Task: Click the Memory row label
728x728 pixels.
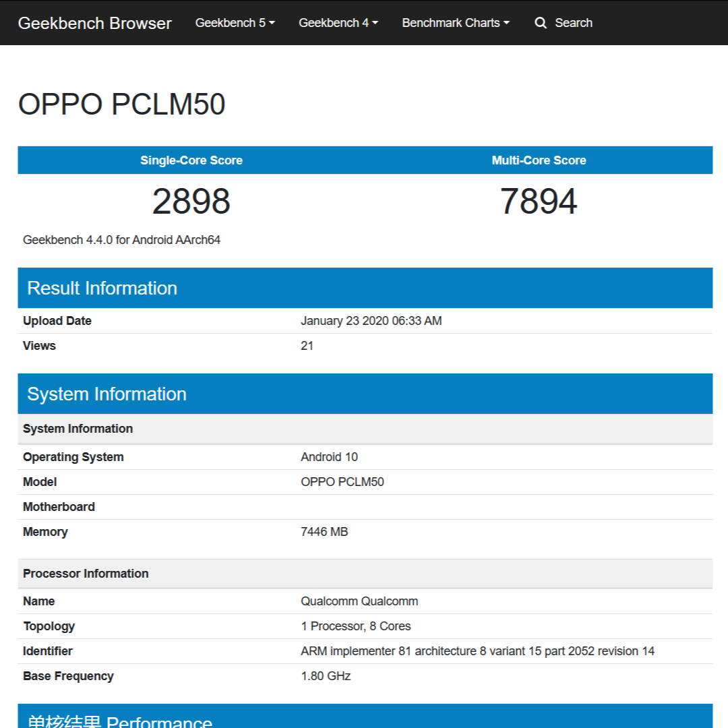Action: pyautogui.click(x=46, y=532)
